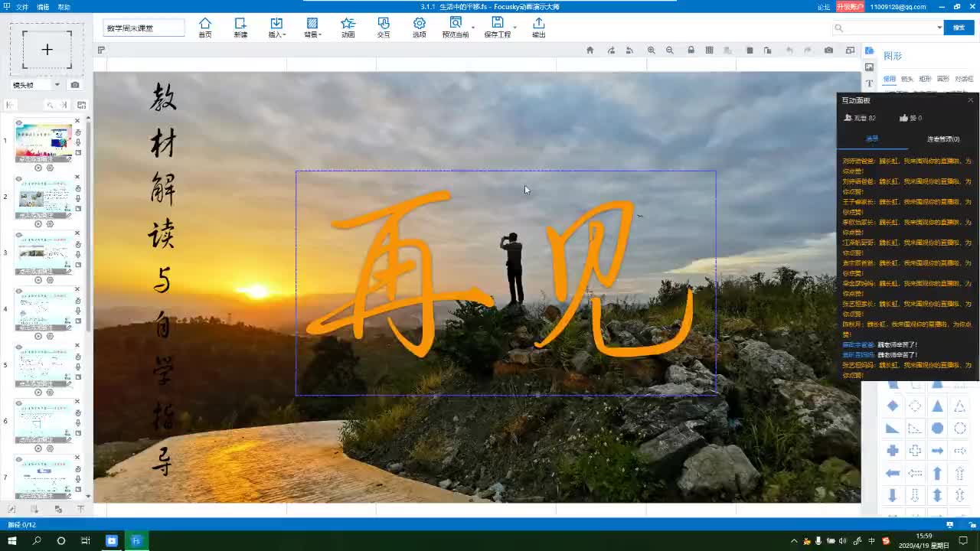The width and height of the screenshot is (980, 551).
Task: Select the 箭头 arrows shape tab
Action: [907, 79]
